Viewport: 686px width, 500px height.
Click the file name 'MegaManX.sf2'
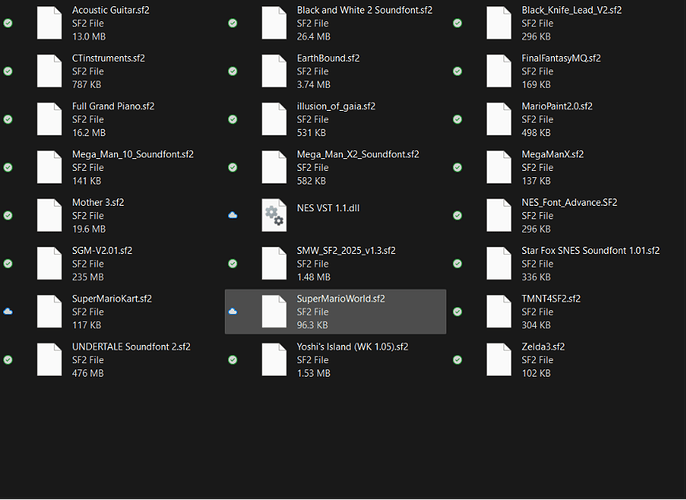(553, 154)
